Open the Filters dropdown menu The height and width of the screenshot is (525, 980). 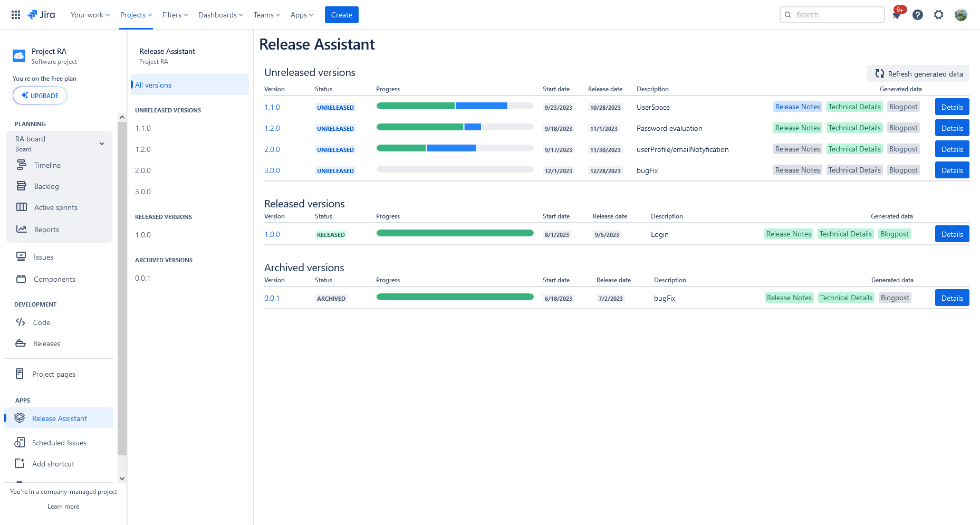click(175, 15)
